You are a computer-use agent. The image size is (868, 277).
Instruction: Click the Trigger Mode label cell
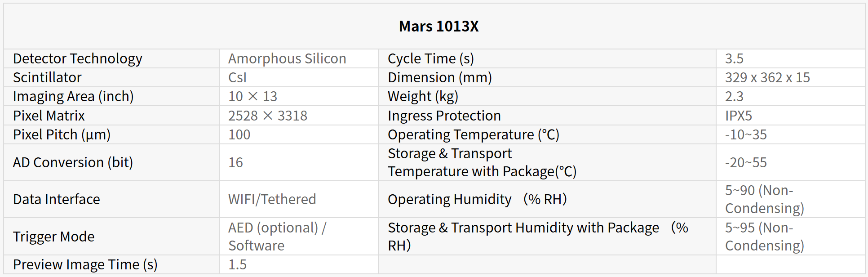click(x=53, y=237)
